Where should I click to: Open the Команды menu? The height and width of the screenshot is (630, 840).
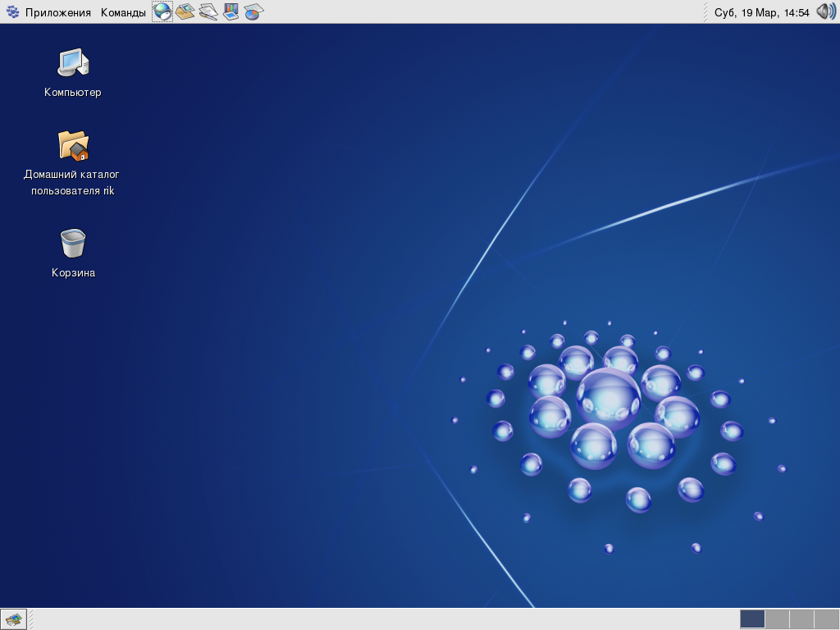coord(123,11)
